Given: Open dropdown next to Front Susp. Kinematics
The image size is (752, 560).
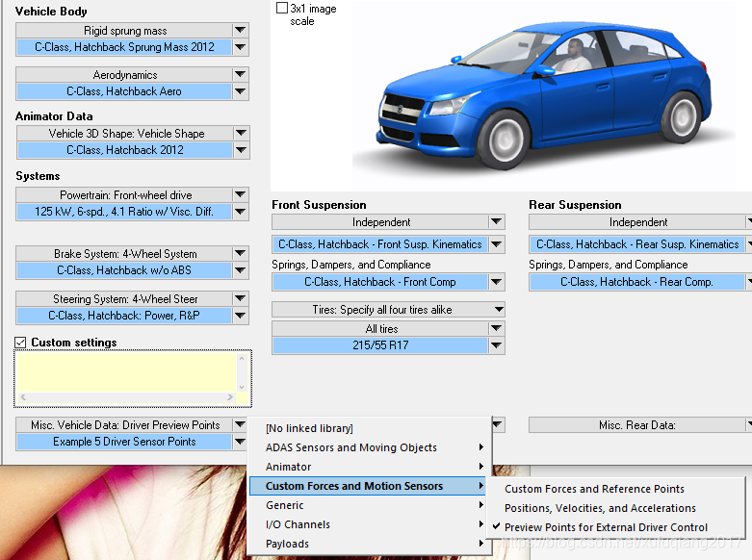Looking at the screenshot, I should [497, 244].
